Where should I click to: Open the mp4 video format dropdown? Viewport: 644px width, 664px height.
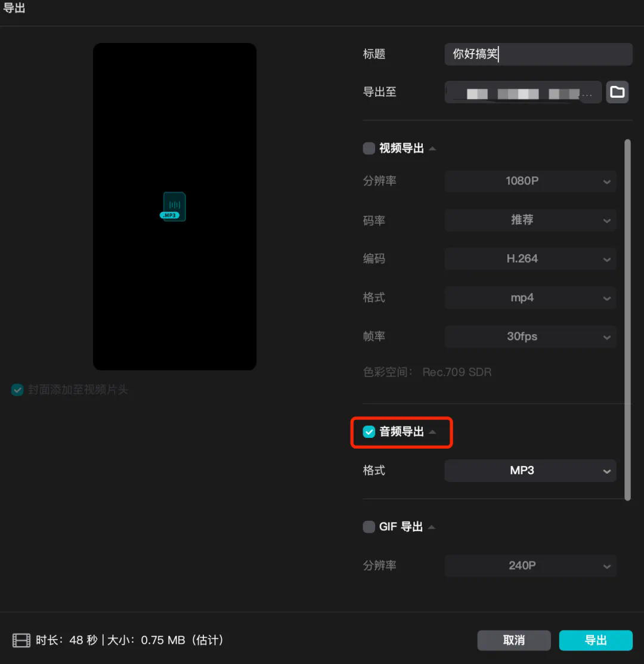(x=530, y=298)
